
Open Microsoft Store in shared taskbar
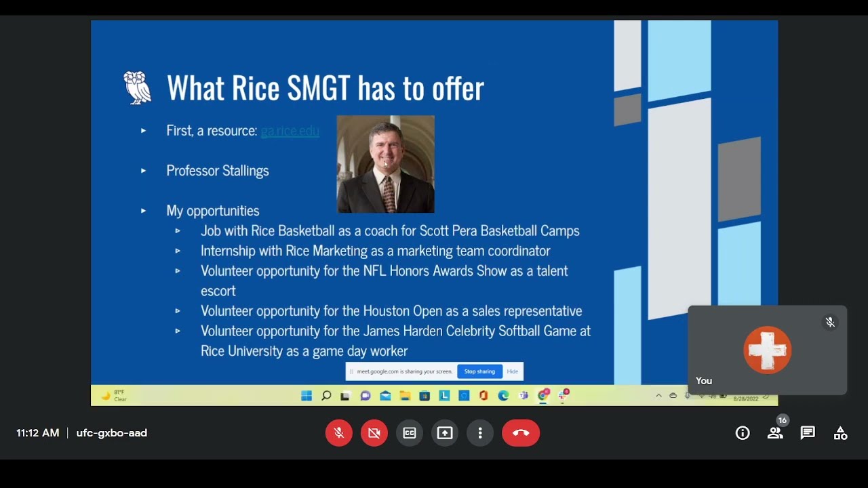[x=425, y=396]
